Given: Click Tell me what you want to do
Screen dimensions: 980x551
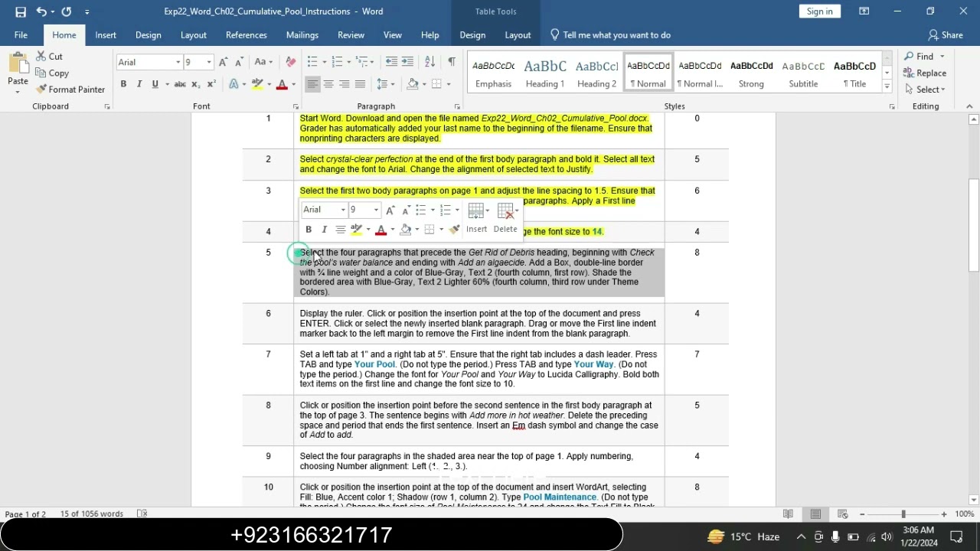Looking at the screenshot, I should coord(610,35).
